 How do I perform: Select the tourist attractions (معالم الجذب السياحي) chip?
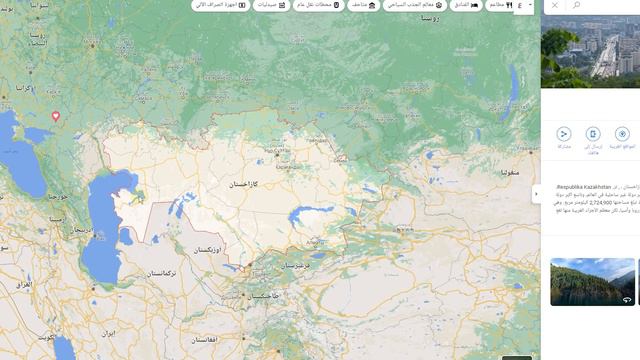[x=415, y=5]
